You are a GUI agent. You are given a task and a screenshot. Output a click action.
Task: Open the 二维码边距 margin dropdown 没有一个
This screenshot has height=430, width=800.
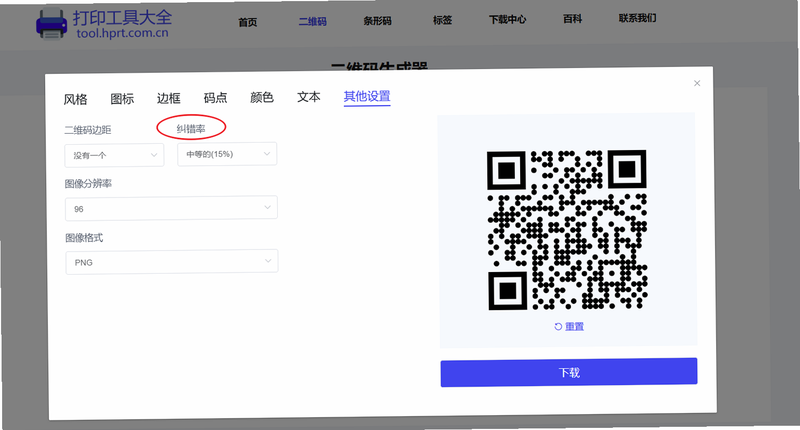point(114,155)
